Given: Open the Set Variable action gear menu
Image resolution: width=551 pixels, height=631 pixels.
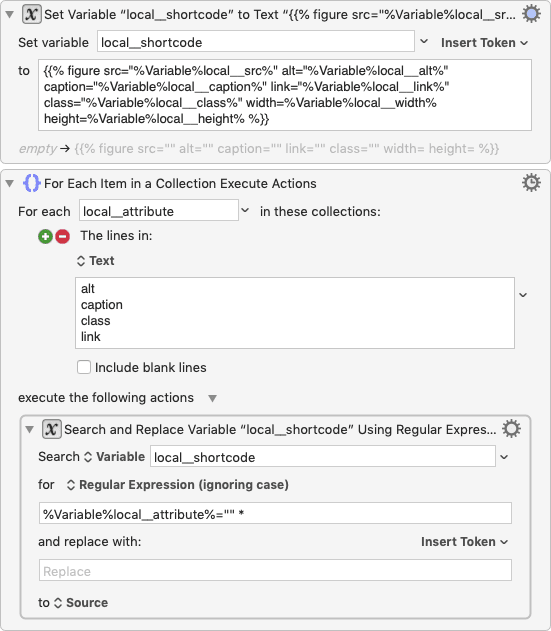Looking at the screenshot, I should [x=531, y=14].
